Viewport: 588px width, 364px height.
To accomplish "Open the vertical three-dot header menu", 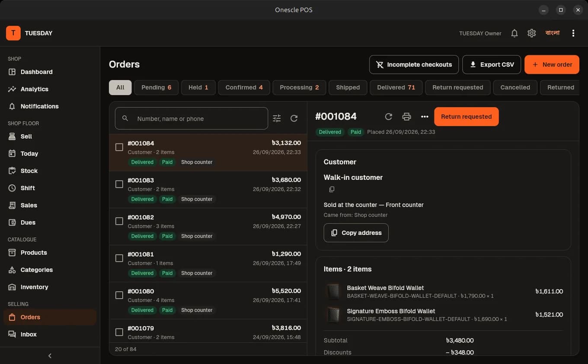I will tap(573, 33).
